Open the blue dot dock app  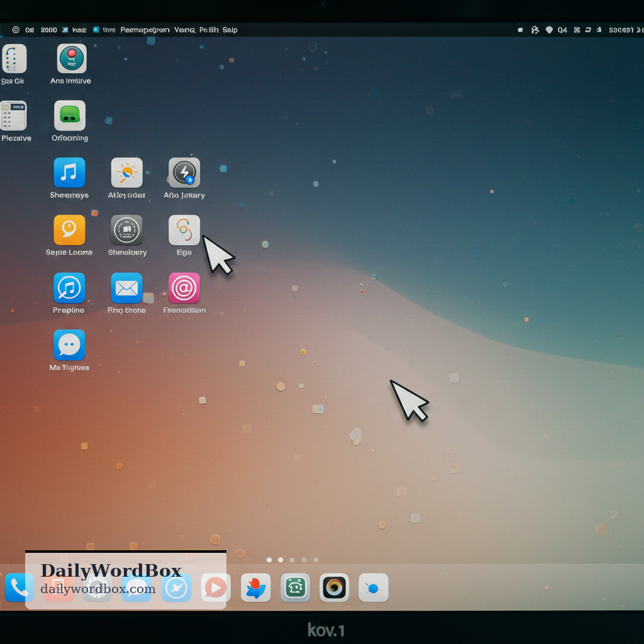[x=374, y=588]
